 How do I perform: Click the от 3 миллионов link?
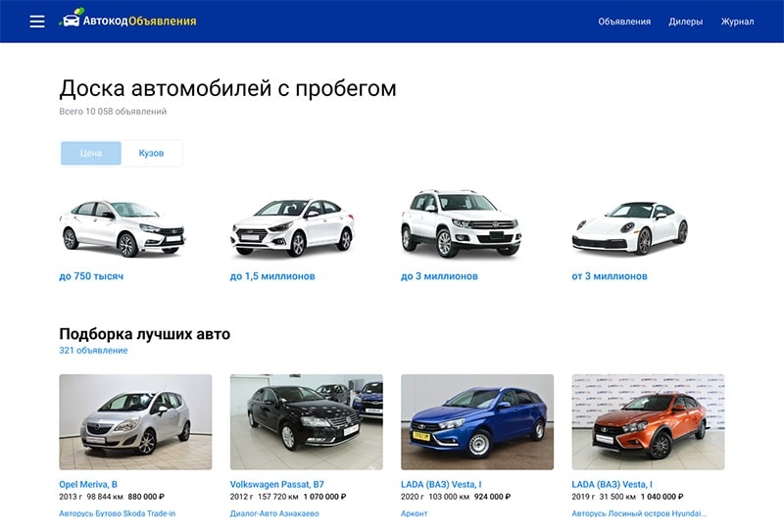click(610, 276)
